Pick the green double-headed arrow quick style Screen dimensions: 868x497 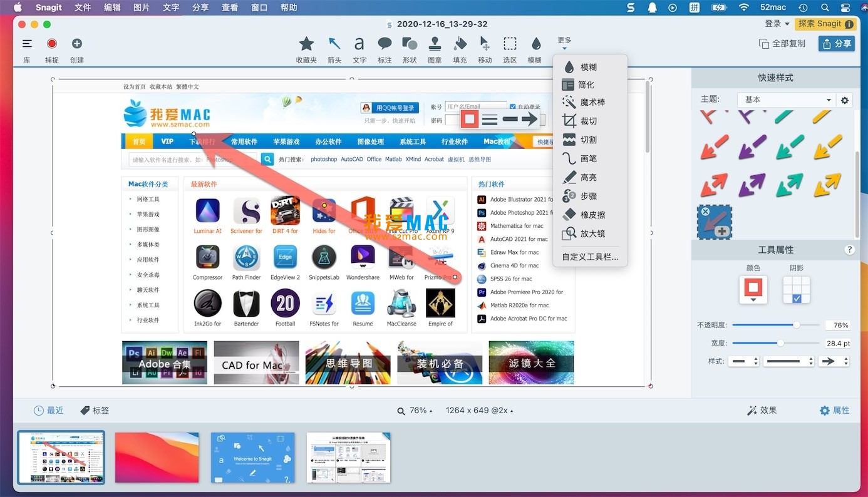790,185
